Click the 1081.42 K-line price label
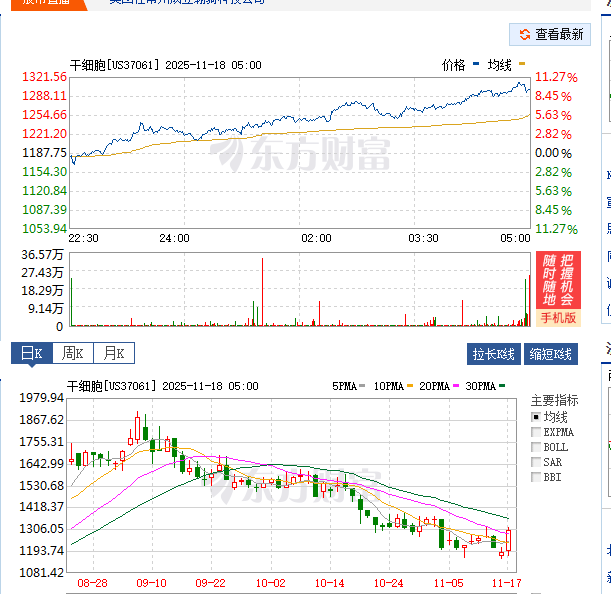The height and width of the screenshot is (594, 611). click(x=41, y=573)
